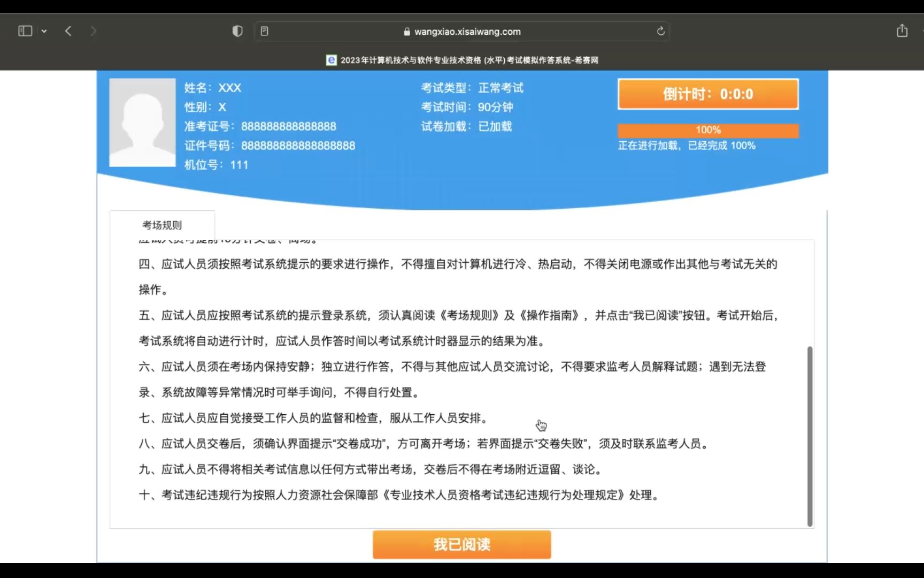Confirm with the 我已阅读 button
This screenshot has height=578, width=924.
[462, 544]
